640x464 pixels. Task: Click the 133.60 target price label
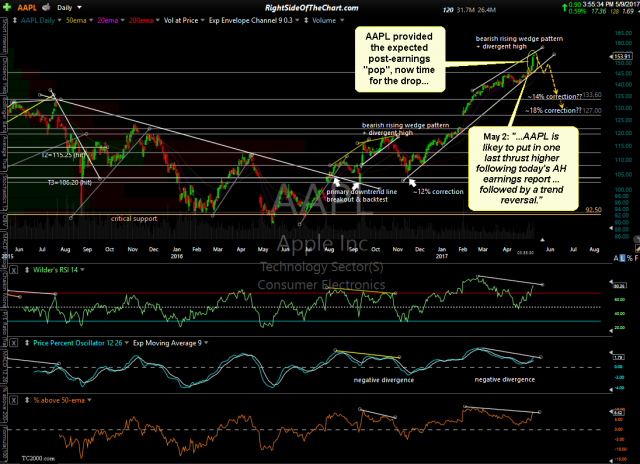coord(592,95)
